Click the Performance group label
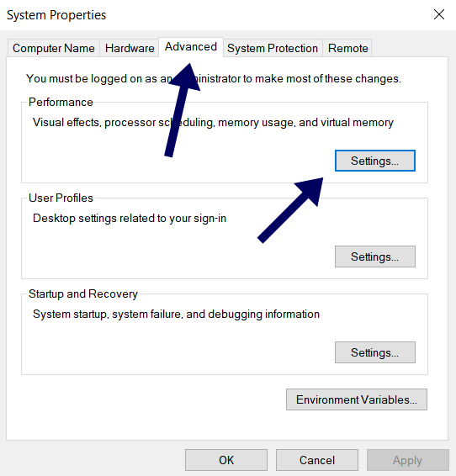The height and width of the screenshot is (476, 456). click(x=61, y=102)
